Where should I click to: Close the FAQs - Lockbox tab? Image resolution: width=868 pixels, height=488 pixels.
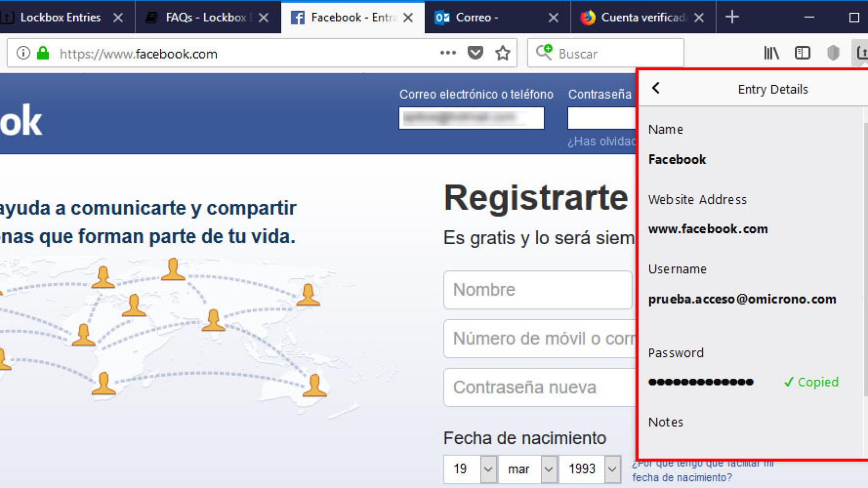(264, 18)
